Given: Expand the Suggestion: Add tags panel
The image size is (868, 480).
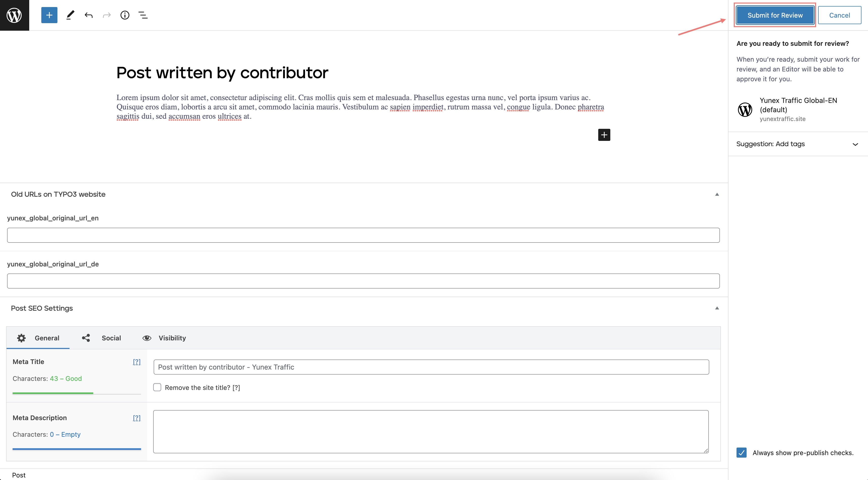Looking at the screenshot, I should [797, 144].
